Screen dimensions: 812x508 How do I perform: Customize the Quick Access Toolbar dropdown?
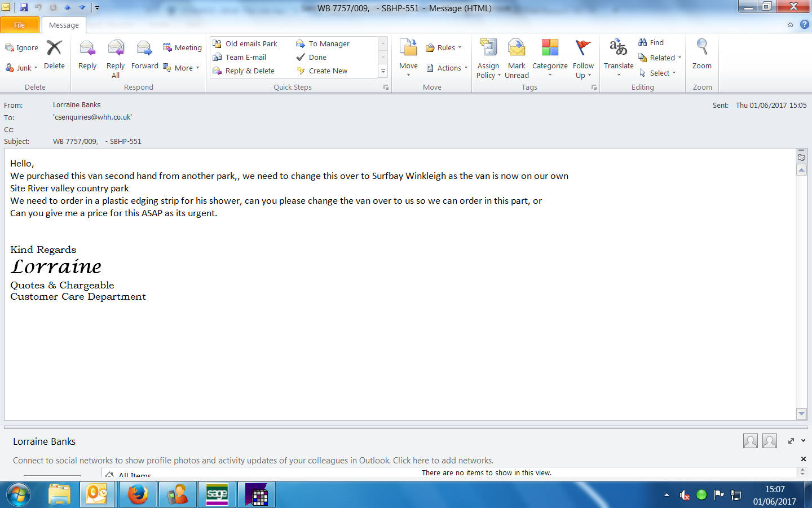point(97,8)
